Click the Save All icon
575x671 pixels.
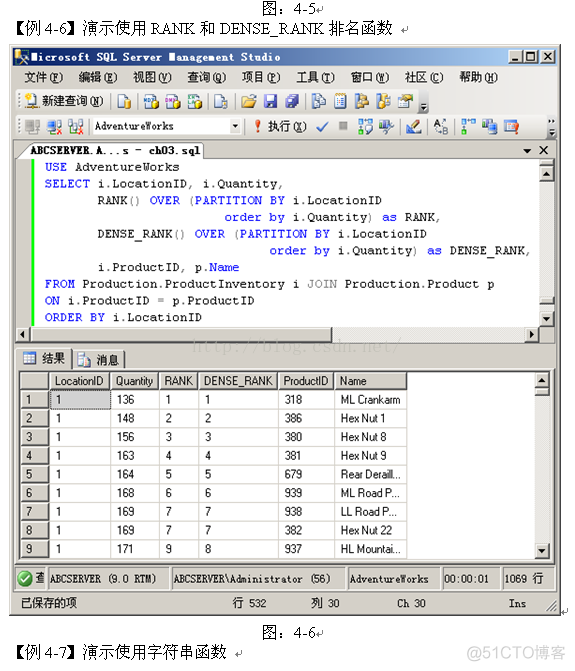pyautogui.click(x=292, y=101)
